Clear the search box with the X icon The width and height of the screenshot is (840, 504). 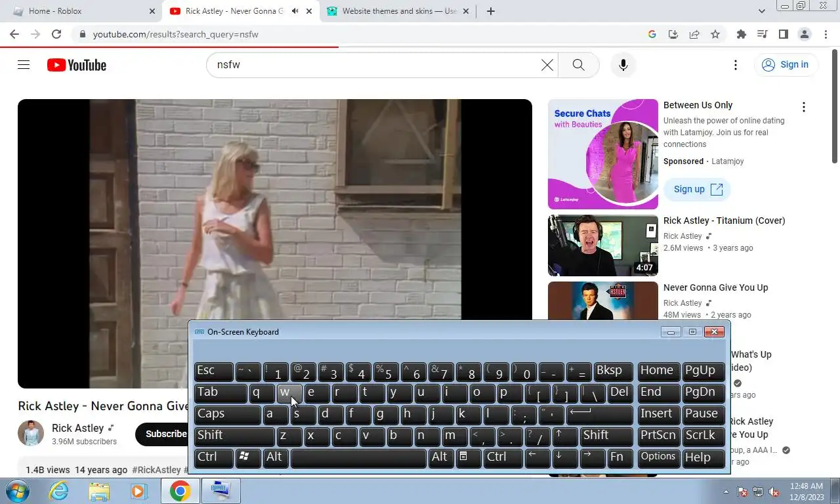547,64
